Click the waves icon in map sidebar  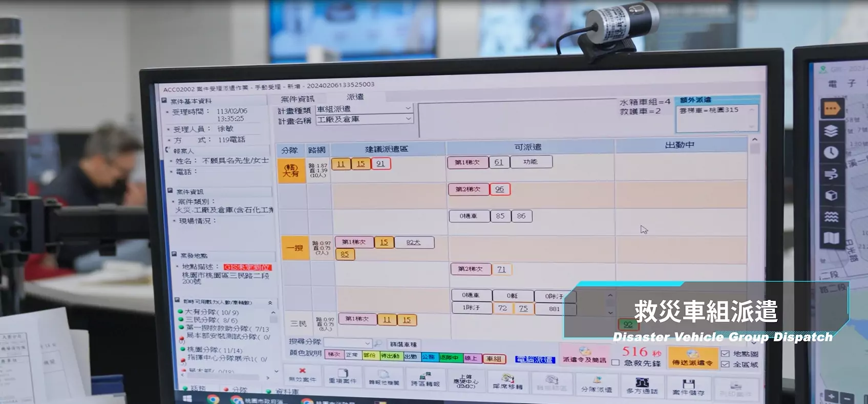[x=831, y=217]
